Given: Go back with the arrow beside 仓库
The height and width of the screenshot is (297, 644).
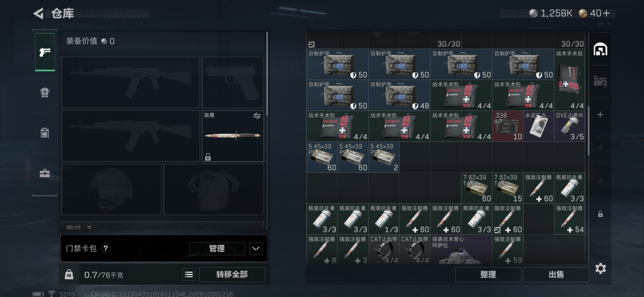Looking at the screenshot, I should [38, 13].
